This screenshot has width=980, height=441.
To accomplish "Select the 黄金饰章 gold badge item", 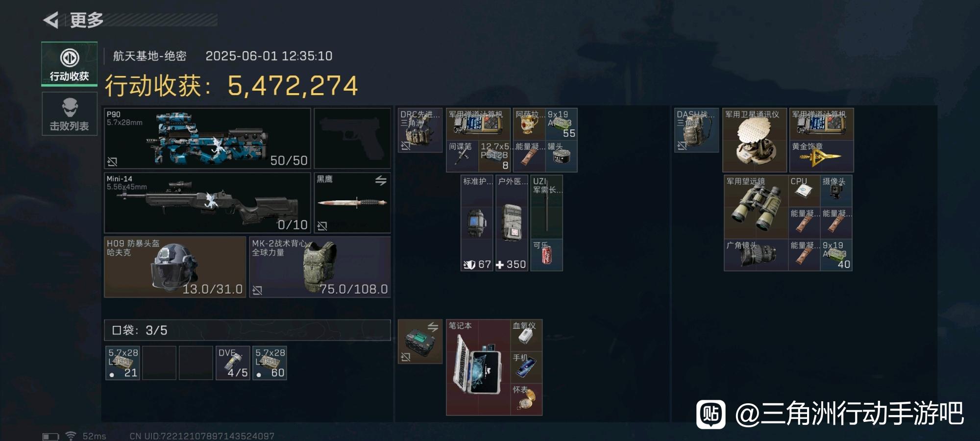I will pyautogui.click(x=821, y=156).
